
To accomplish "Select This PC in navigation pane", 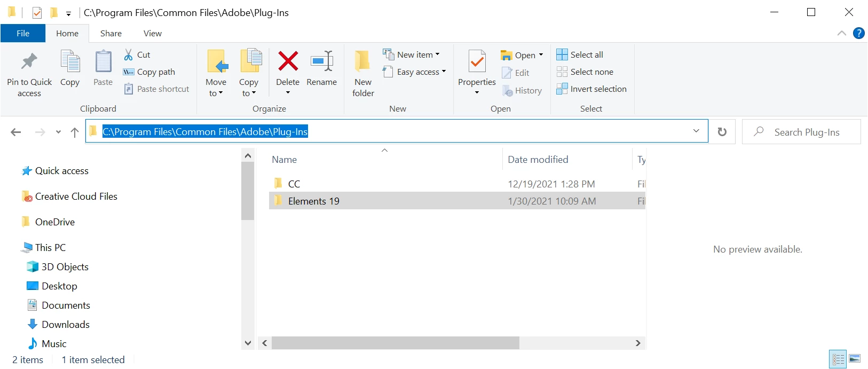I will (x=43, y=248).
